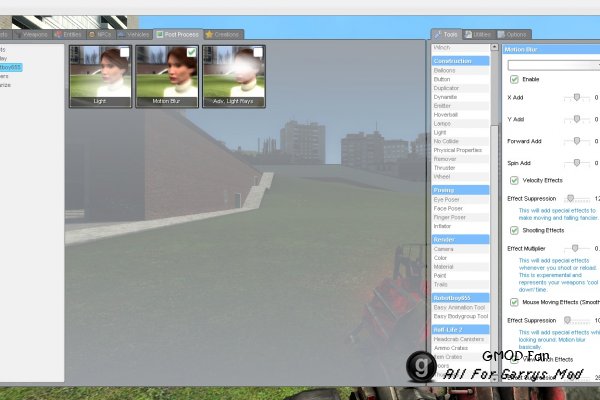This screenshot has height=400, width=600.
Task: Choose the Eye Poser tool
Action: [x=461, y=199]
